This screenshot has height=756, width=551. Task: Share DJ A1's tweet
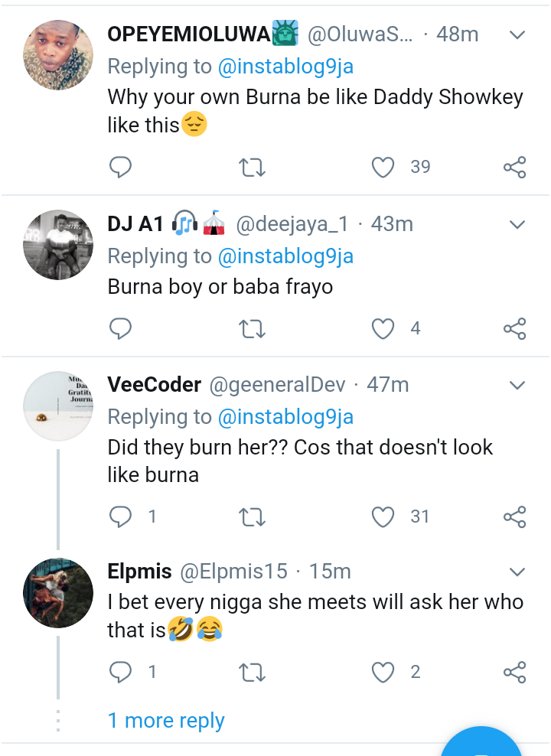tap(514, 329)
